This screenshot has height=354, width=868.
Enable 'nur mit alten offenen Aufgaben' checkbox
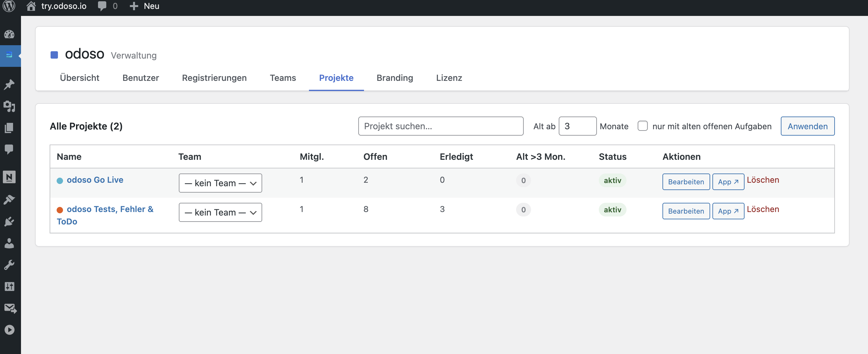[x=643, y=126]
